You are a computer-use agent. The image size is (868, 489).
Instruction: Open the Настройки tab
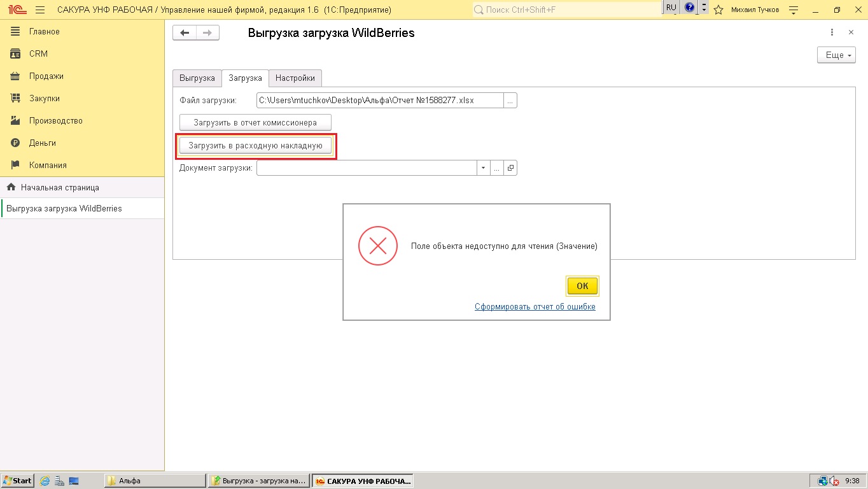point(295,78)
